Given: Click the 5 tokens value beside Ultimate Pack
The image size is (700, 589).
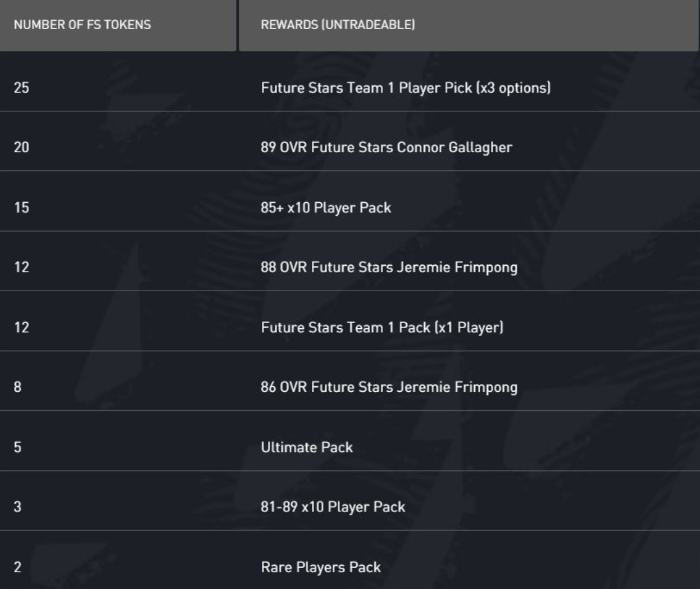Looking at the screenshot, I should tap(18, 447).
